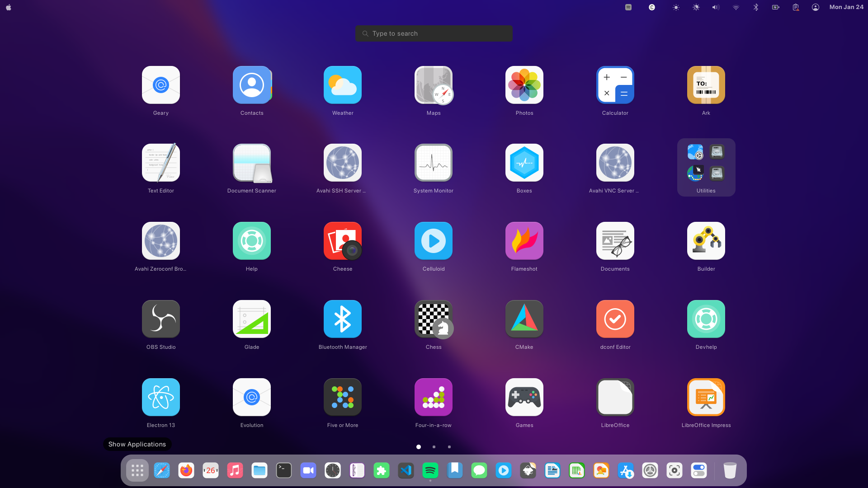Launch Flameshot screenshot tool
Image resolution: width=868 pixels, height=488 pixels.
(524, 241)
